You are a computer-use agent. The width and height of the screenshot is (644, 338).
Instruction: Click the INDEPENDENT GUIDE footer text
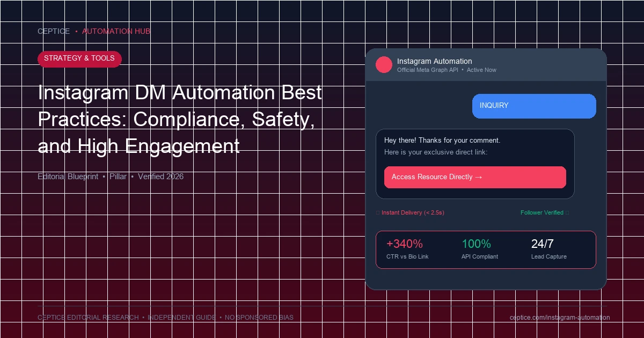click(182, 318)
